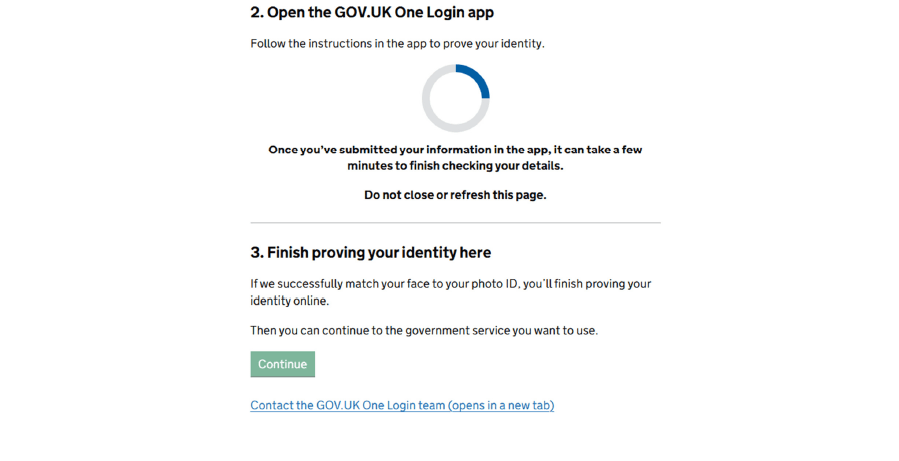This screenshot has height=461, width=899.
Task: Open the Contact the GOV.UK One Login team link
Action: click(x=402, y=406)
